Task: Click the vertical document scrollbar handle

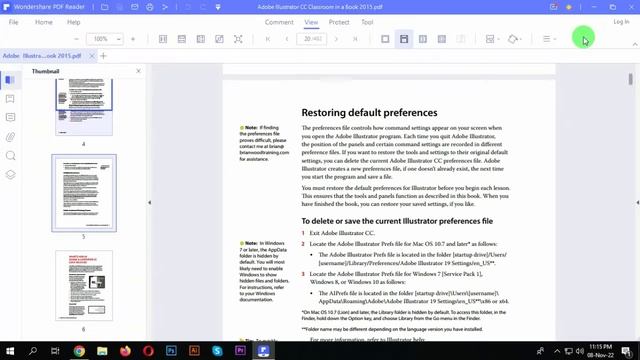Action: click(x=631, y=79)
